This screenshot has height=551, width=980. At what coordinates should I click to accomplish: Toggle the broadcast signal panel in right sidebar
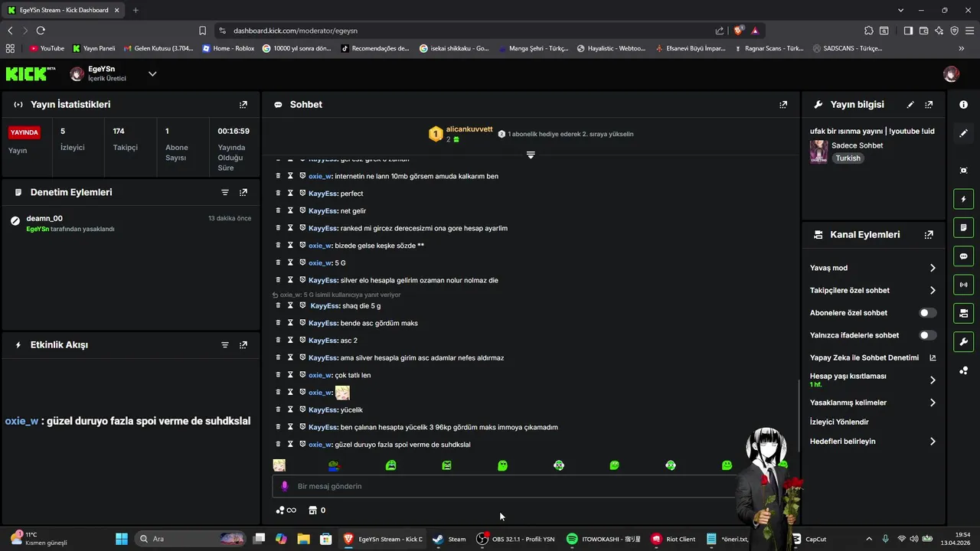[963, 285]
